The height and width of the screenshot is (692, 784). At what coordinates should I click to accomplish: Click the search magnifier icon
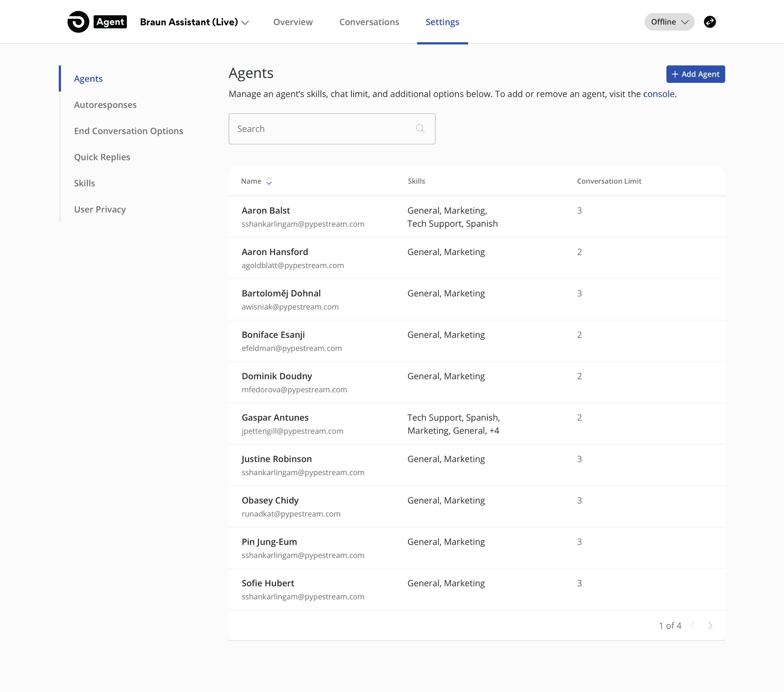pos(420,129)
